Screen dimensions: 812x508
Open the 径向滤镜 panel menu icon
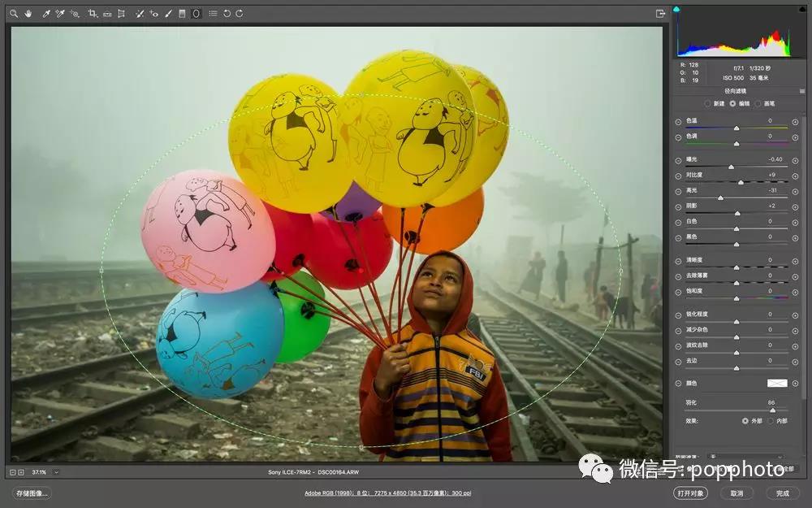pyautogui.click(x=802, y=91)
